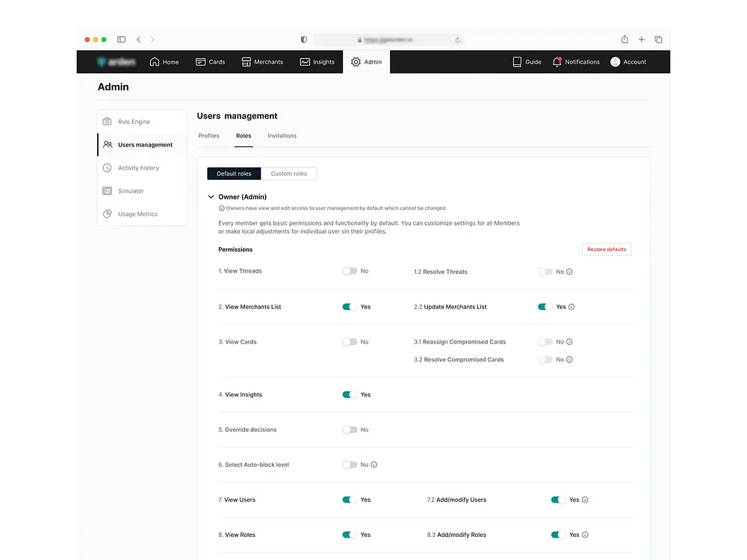
Task: Open the Guide book icon
Action: click(516, 62)
